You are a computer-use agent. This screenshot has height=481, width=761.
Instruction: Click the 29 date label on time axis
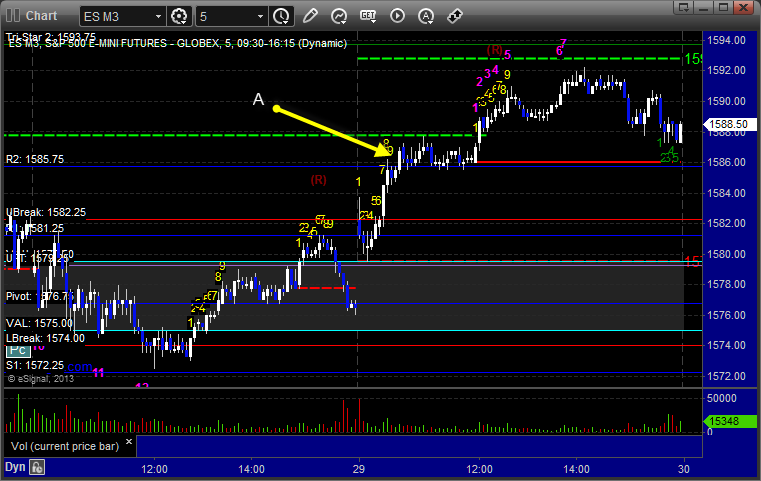point(359,469)
